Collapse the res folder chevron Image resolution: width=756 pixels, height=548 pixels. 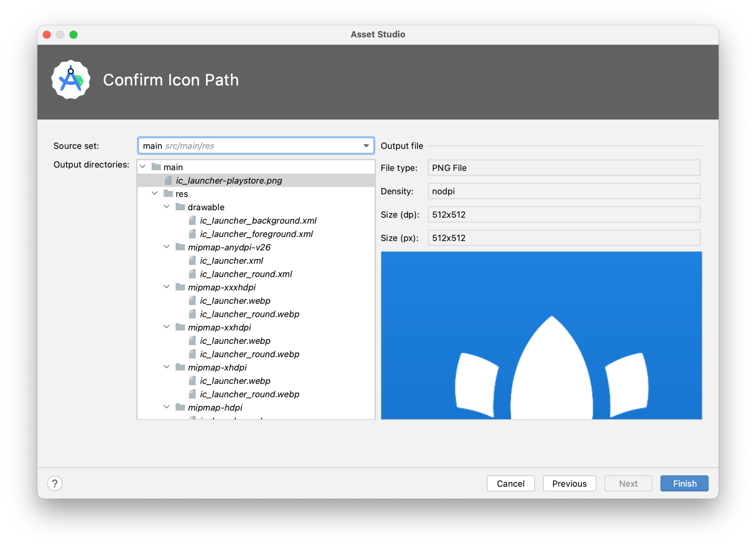click(155, 193)
